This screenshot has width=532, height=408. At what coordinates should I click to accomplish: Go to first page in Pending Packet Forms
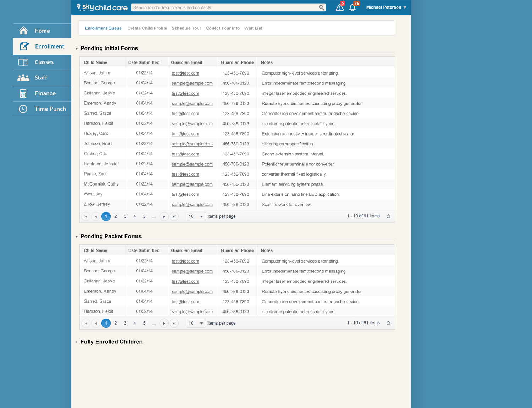[x=86, y=323]
